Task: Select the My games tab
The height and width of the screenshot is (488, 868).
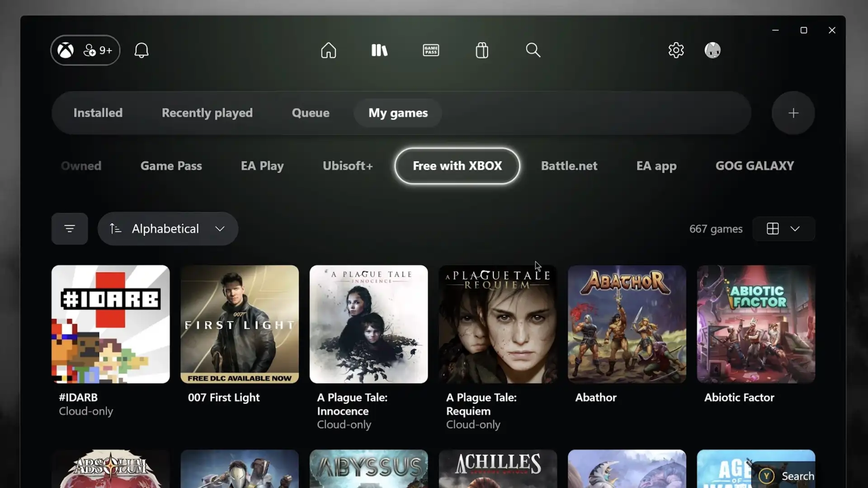Action: point(398,113)
